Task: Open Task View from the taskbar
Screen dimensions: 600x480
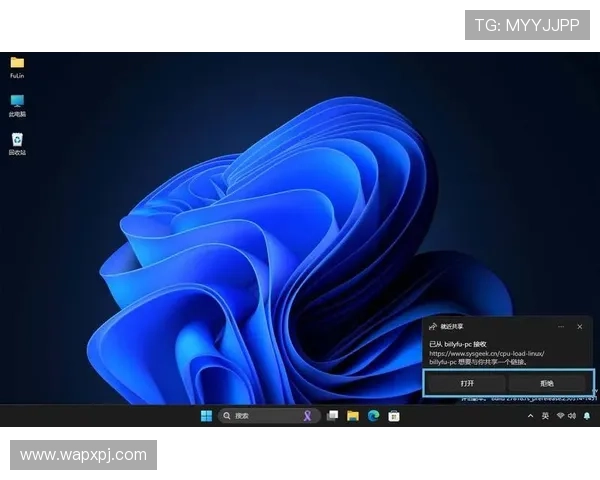Action: [x=332, y=416]
